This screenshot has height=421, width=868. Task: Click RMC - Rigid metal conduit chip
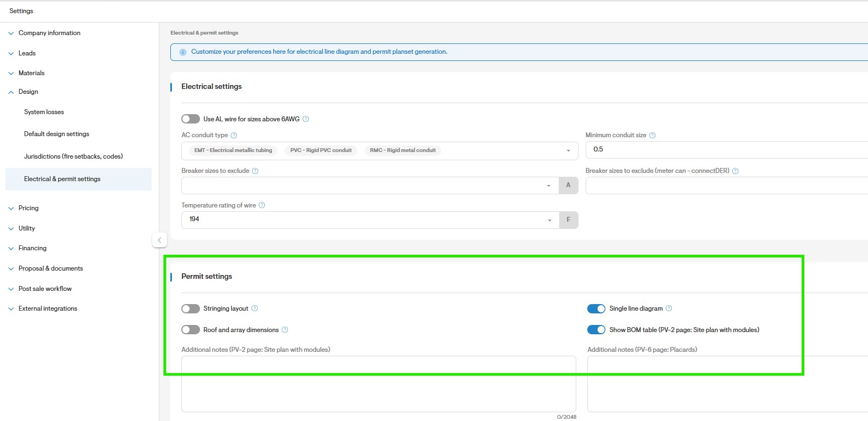click(403, 150)
